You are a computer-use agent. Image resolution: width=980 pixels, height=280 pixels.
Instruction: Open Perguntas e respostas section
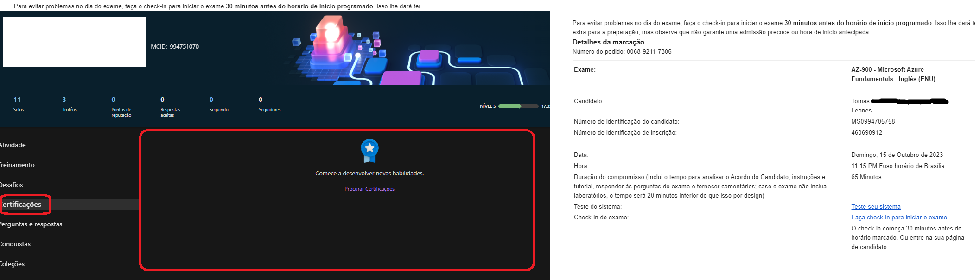tap(31, 224)
